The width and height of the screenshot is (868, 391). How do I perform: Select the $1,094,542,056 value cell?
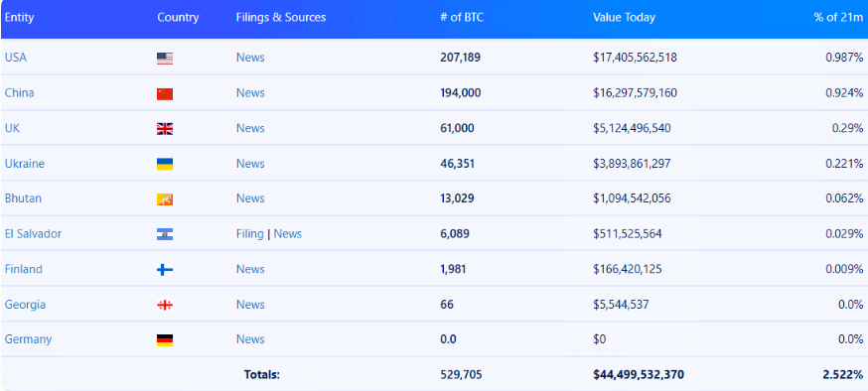[x=632, y=198]
